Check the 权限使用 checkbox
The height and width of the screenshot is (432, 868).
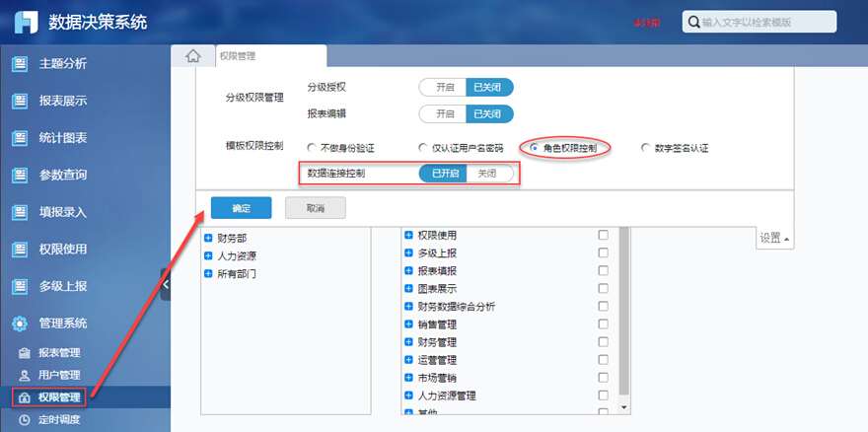coord(603,235)
